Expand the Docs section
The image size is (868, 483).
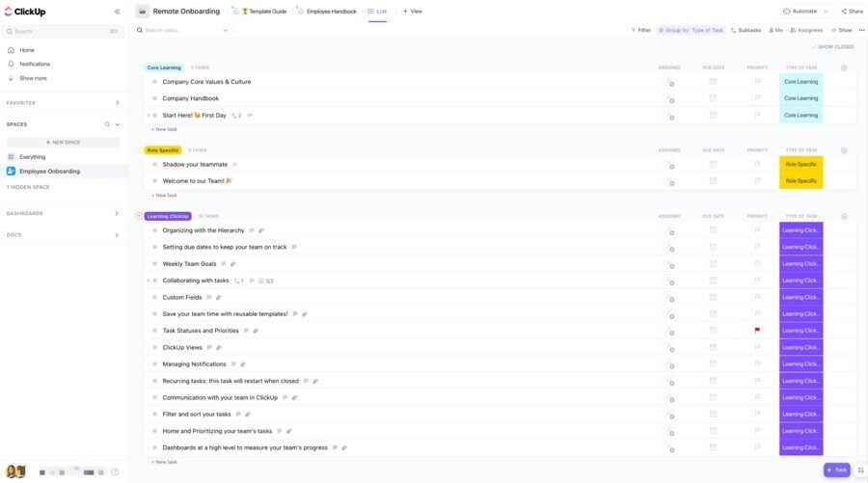(117, 235)
